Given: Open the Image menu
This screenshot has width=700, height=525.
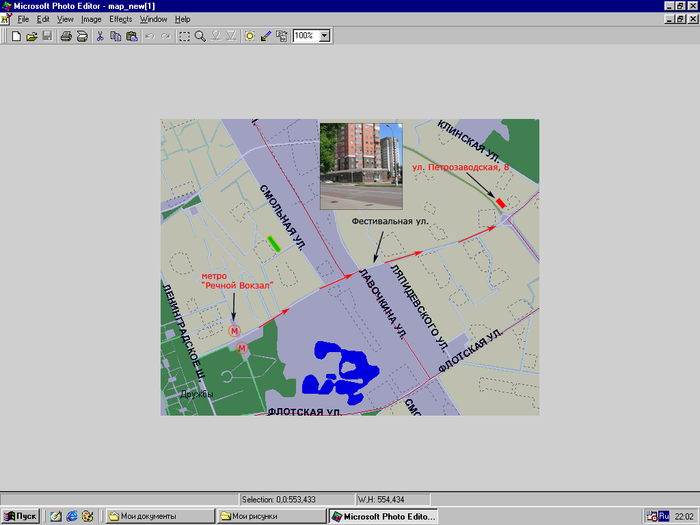Looking at the screenshot, I should (x=91, y=19).
